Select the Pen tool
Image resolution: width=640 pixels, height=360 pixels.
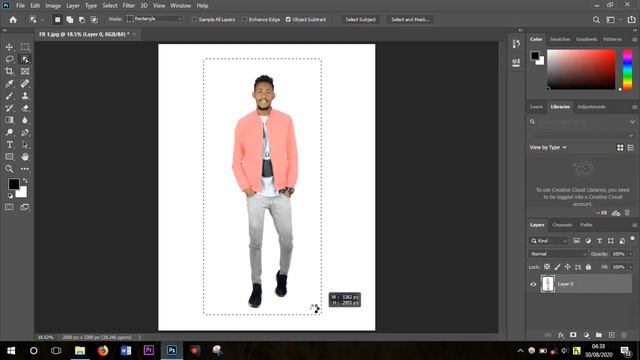[25, 132]
